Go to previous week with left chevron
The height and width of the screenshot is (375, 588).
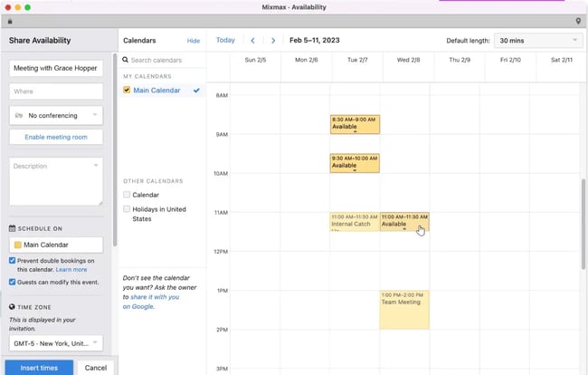click(x=252, y=41)
